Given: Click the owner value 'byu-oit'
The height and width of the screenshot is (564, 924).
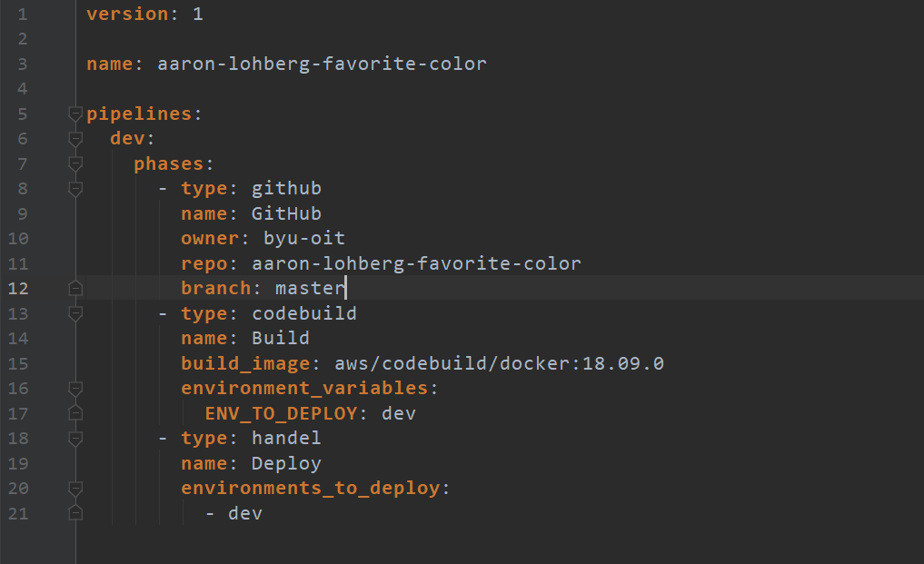Looking at the screenshot, I should [304, 239].
